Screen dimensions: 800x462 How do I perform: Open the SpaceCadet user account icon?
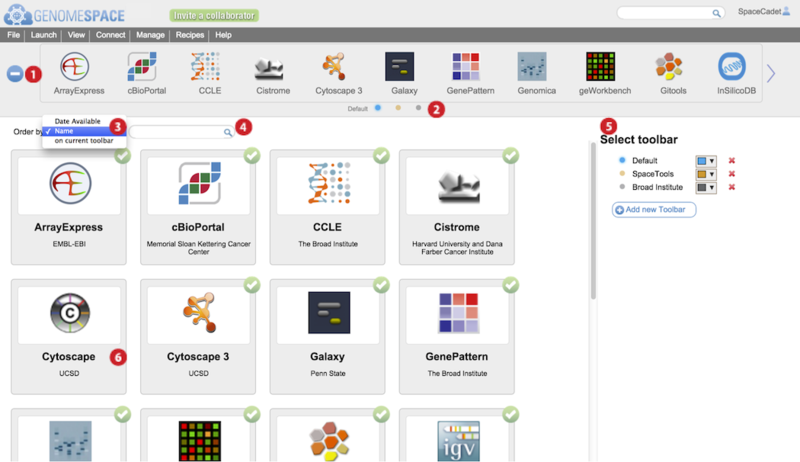coord(786,11)
